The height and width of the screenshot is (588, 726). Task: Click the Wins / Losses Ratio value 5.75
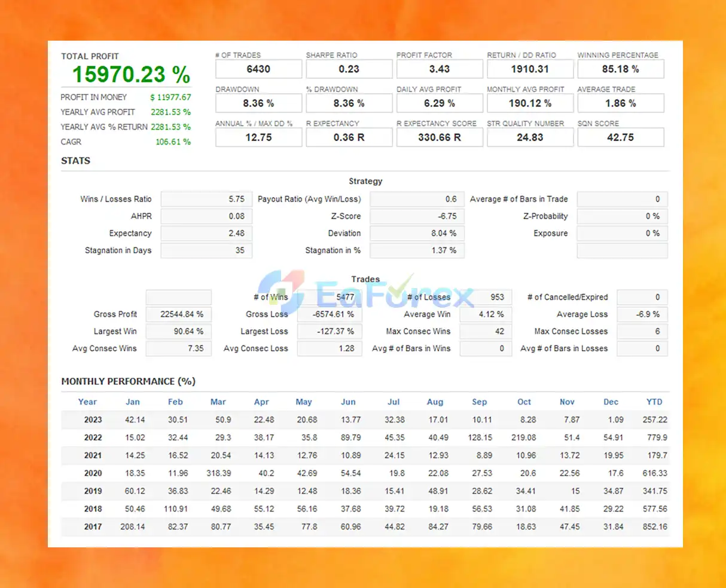206,199
